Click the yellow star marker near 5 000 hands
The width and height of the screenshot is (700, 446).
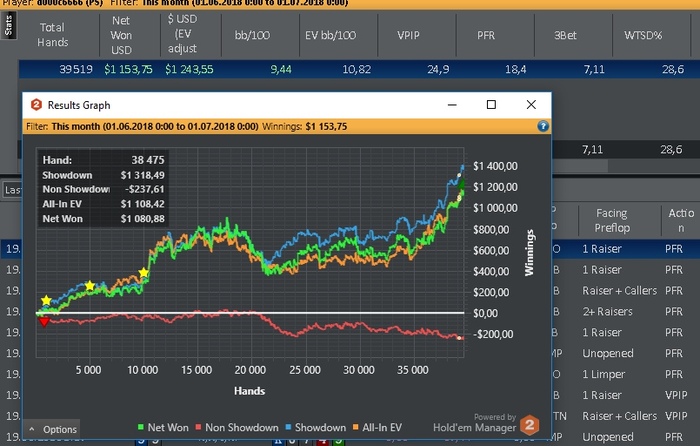[90, 286]
